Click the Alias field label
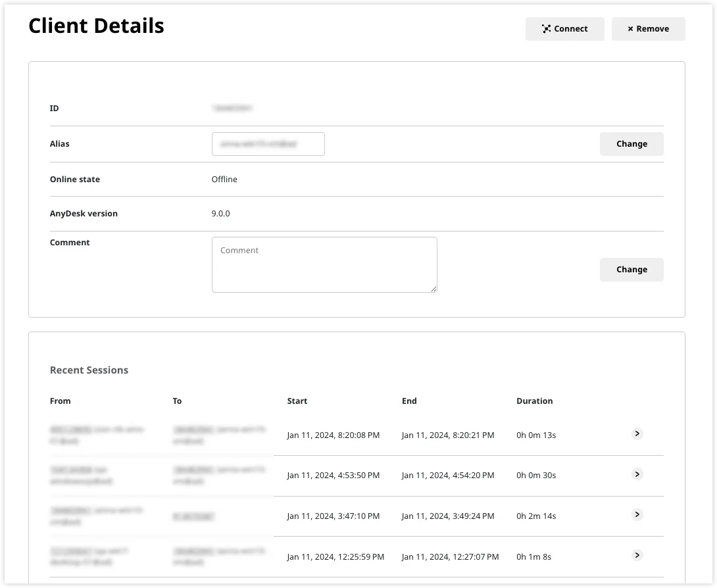The height and width of the screenshot is (588, 717). pyautogui.click(x=60, y=143)
